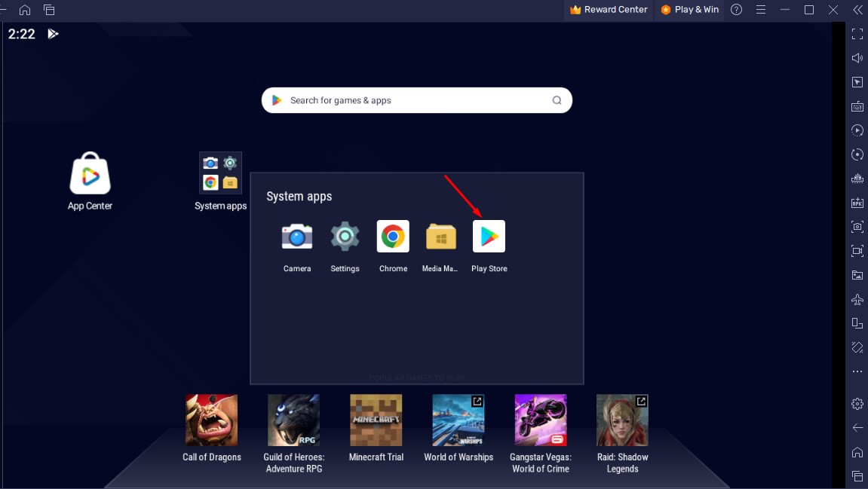
Task: Toggle airplane mode icon
Action: click(857, 299)
